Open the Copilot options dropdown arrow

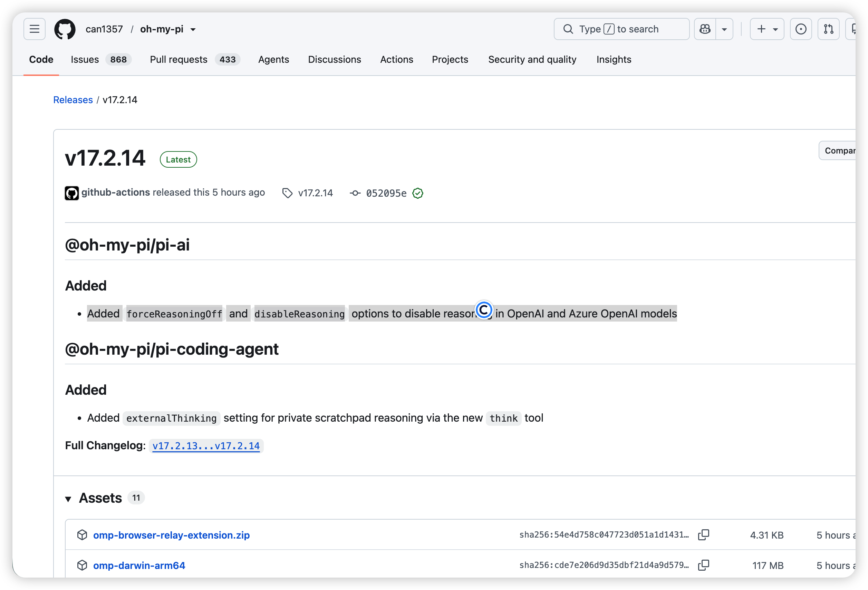pos(724,29)
